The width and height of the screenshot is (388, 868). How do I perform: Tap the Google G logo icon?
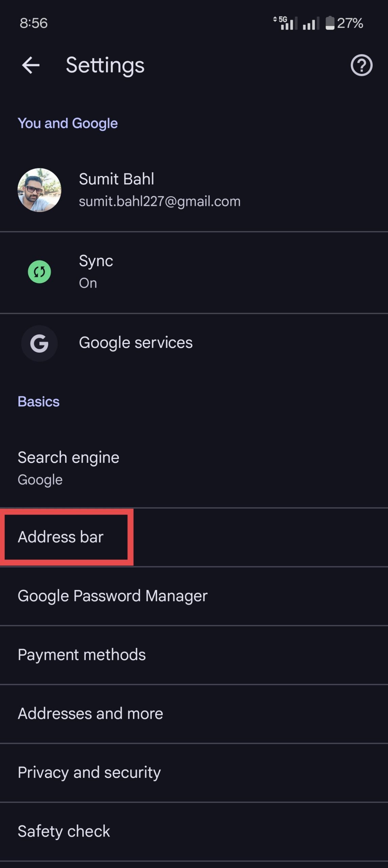click(39, 343)
